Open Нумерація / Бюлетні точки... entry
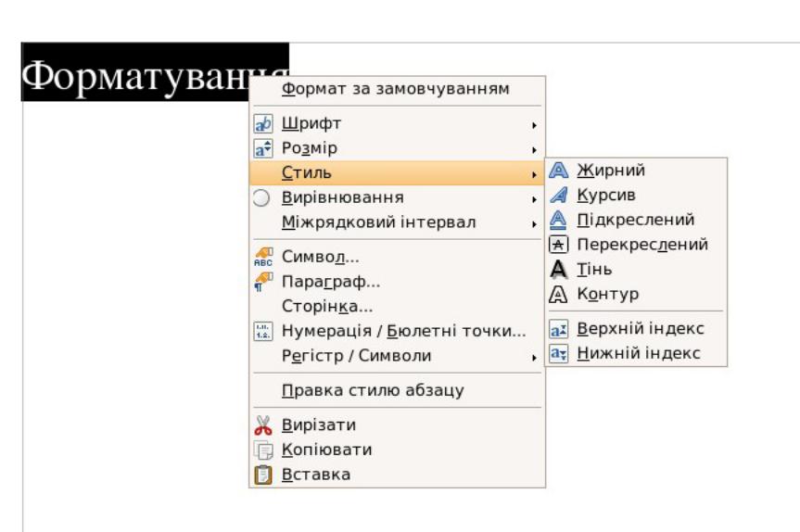800x532 pixels. click(x=397, y=331)
